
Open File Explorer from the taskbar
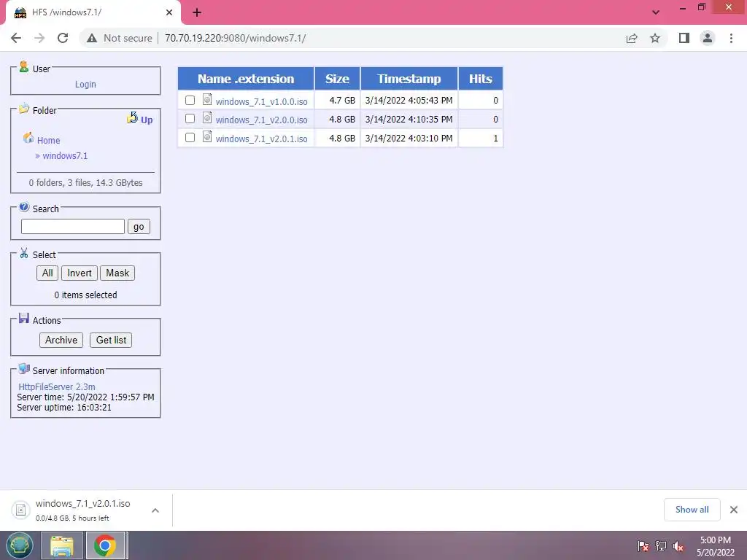(x=62, y=545)
